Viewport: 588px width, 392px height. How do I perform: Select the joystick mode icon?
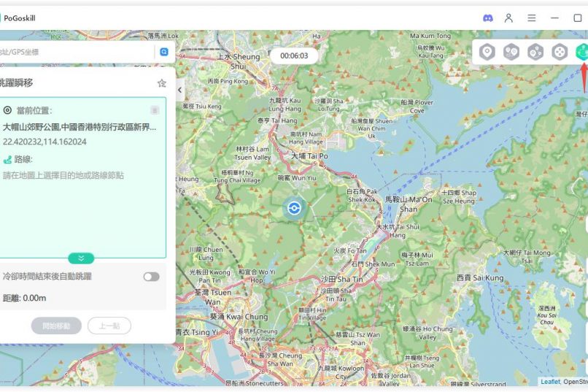tap(560, 52)
